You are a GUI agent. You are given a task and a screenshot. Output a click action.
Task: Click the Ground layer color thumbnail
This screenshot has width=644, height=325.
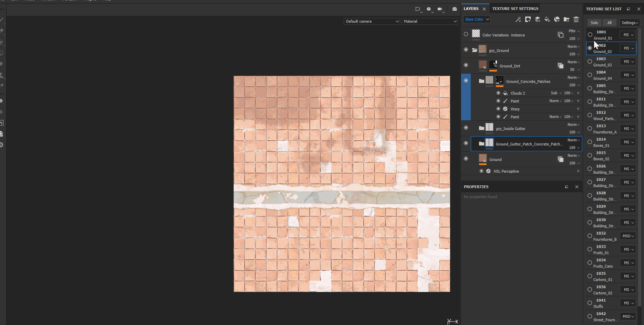[x=483, y=159]
